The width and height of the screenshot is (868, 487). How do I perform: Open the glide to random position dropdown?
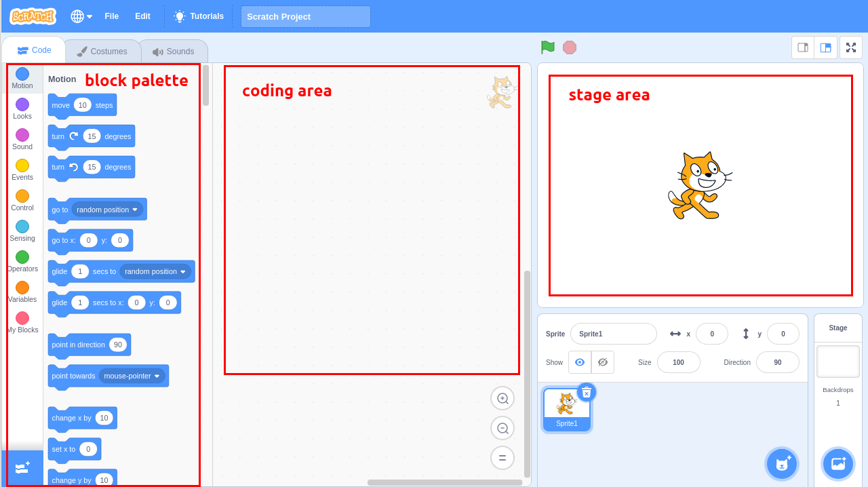point(155,271)
